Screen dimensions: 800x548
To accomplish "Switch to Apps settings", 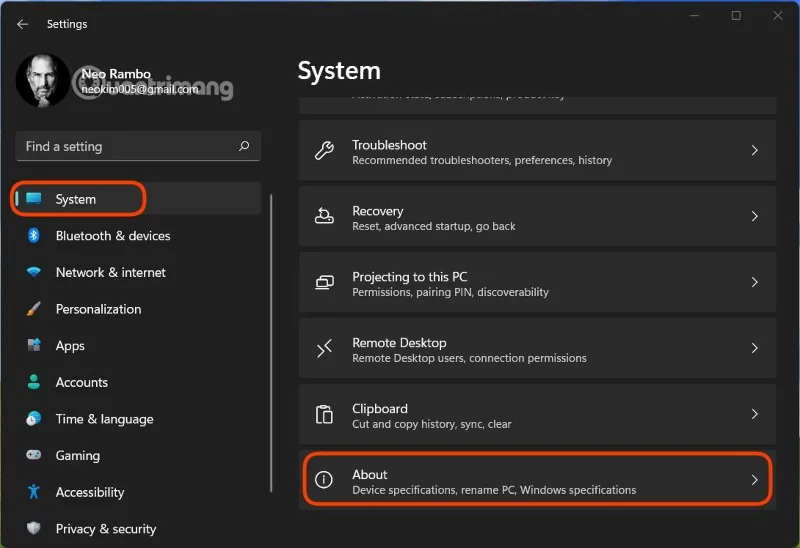I will tap(138, 345).
